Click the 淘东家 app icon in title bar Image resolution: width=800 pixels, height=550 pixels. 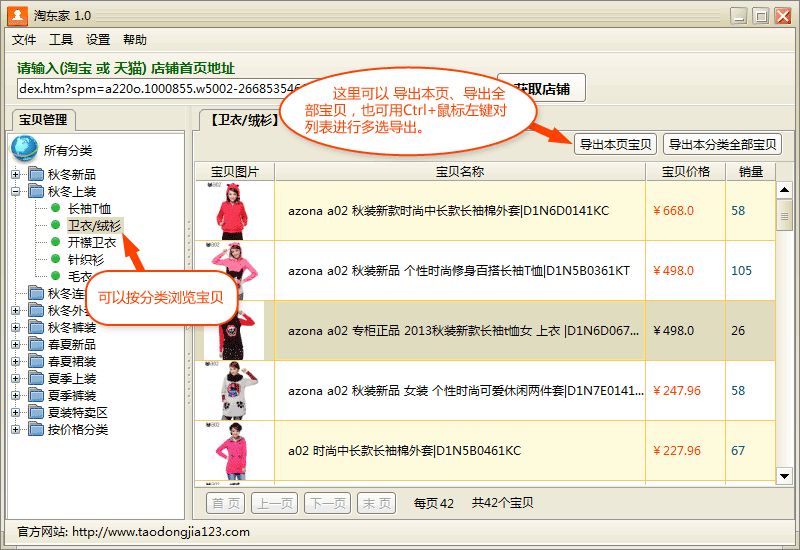point(17,15)
